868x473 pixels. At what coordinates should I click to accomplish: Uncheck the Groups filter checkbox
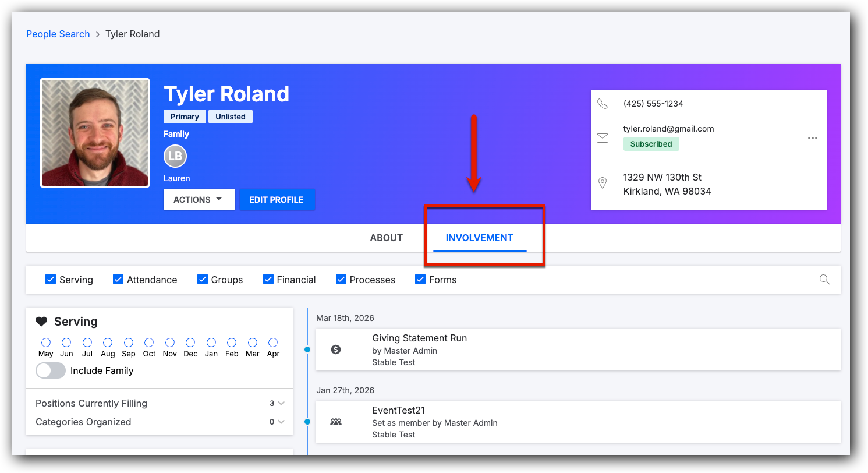click(203, 280)
